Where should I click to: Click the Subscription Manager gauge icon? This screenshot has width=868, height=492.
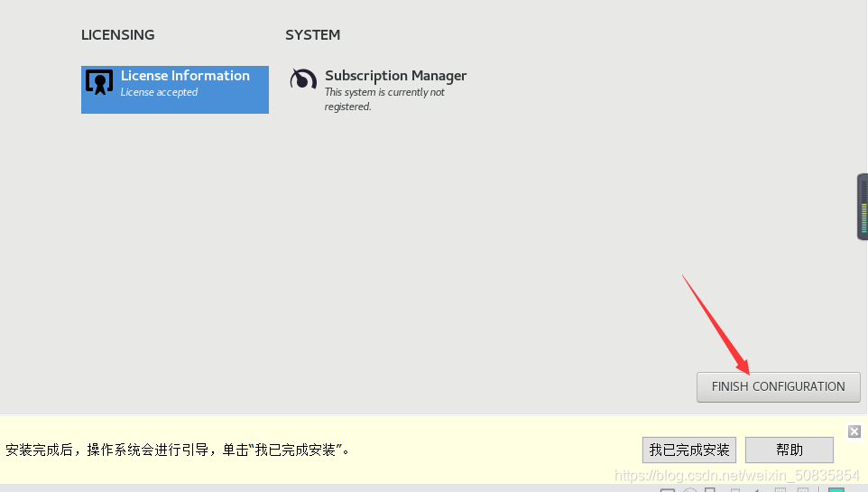303,79
